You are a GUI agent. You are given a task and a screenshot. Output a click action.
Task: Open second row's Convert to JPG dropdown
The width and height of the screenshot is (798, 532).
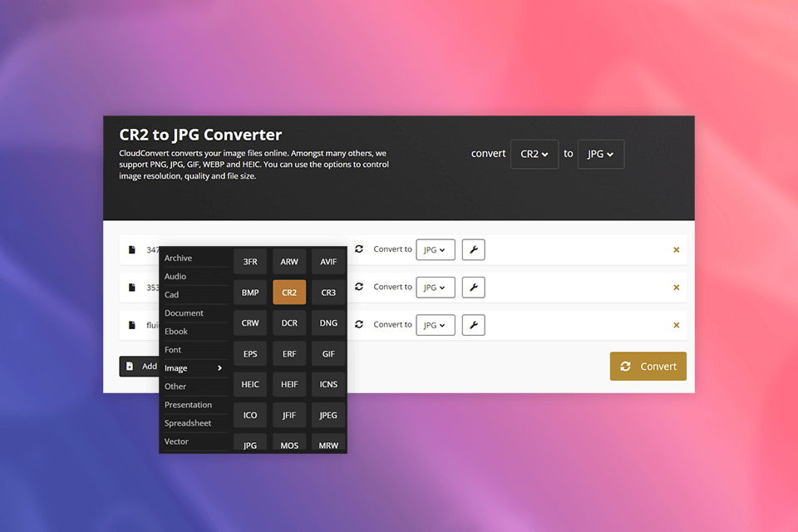coord(435,287)
